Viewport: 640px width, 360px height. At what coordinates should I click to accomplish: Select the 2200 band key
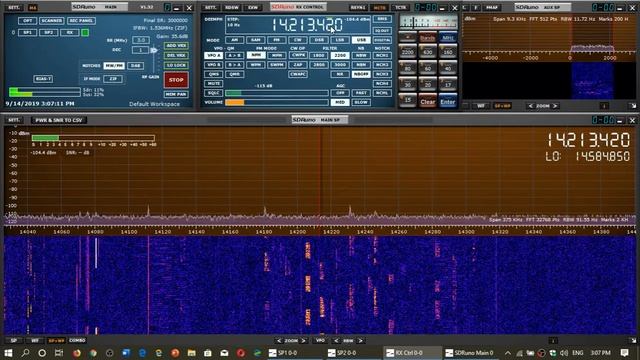407,52
